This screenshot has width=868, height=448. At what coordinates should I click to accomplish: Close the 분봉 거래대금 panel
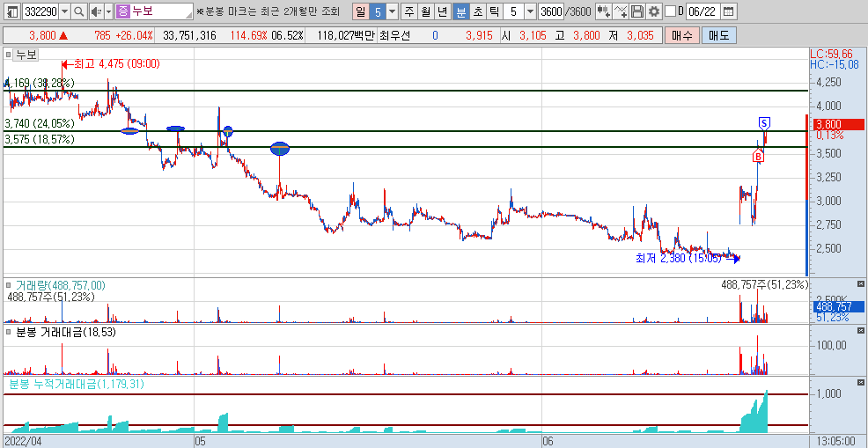(861, 331)
